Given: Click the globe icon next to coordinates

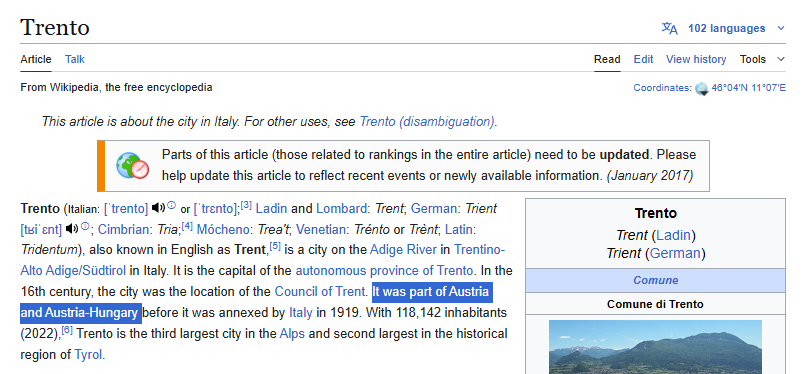Looking at the screenshot, I should [702, 89].
